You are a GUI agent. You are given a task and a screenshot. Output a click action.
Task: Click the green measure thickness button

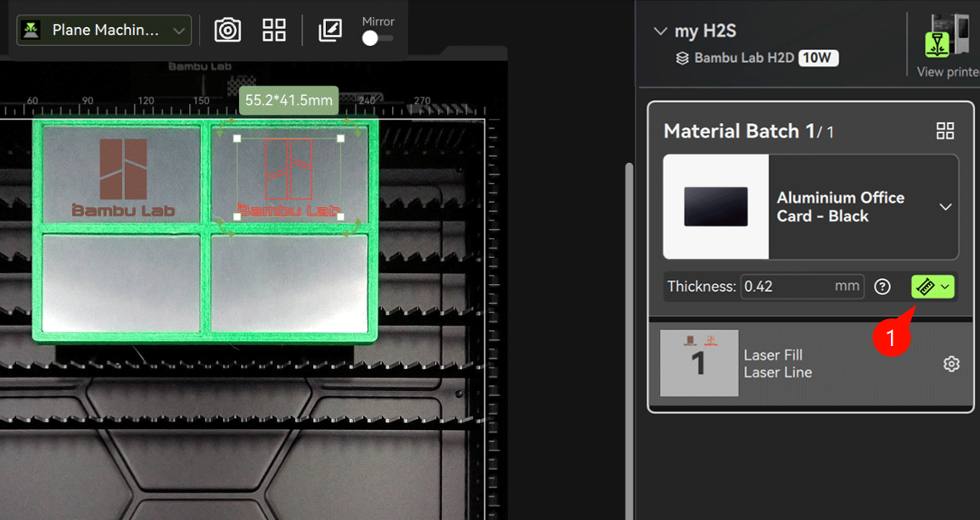932,286
